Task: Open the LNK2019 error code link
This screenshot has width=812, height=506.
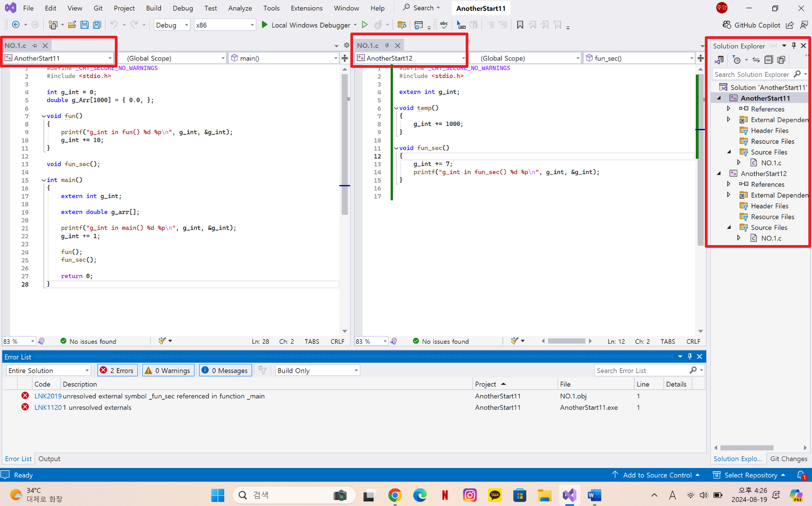Action: coord(48,396)
